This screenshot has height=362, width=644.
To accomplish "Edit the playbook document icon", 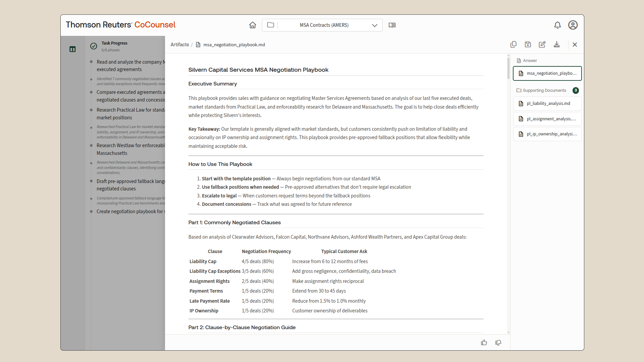I will (542, 45).
